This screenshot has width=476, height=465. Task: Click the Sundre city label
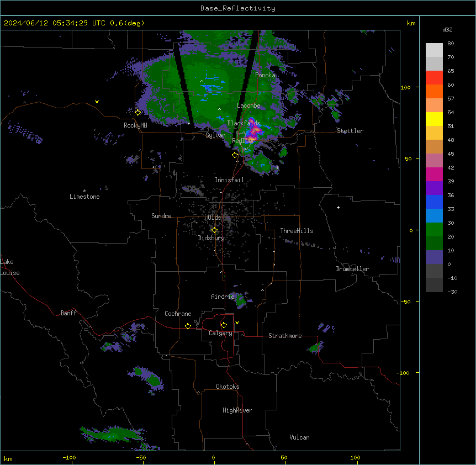coord(161,216)
